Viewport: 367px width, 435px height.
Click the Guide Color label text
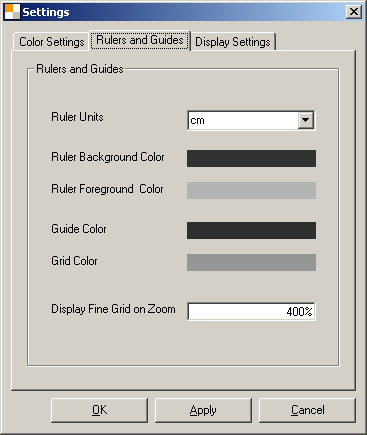click(79, 229)
